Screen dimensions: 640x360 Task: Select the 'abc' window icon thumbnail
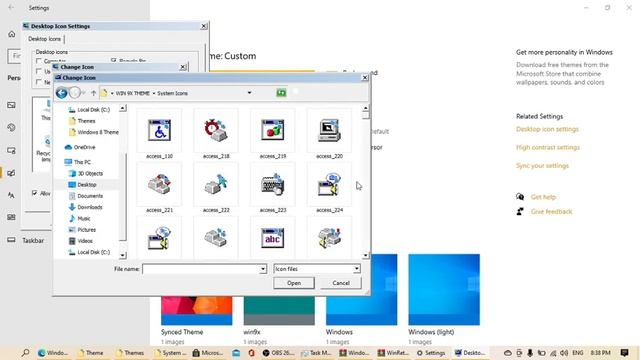273,238
